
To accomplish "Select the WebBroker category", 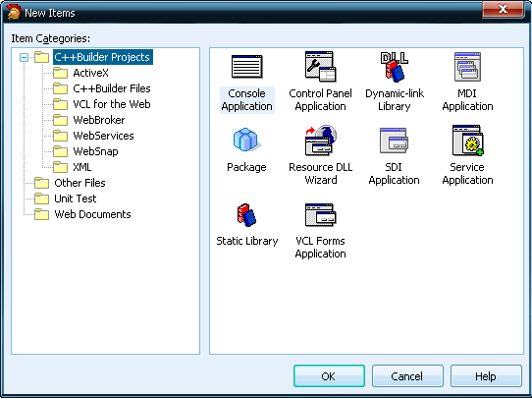I will point(99,120).
